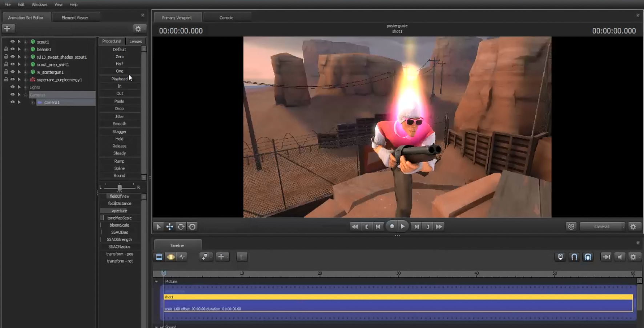Screen dimensions: 644x328
Task: Click the timeline arrow-to-bar ripple icon
Action: tap(606, 257)
